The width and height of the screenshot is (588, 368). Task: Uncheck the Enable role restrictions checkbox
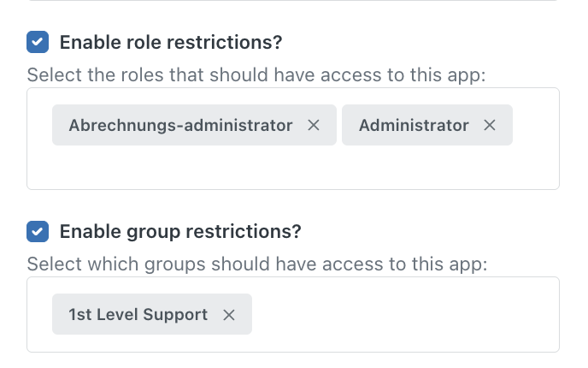click(38, 42)
